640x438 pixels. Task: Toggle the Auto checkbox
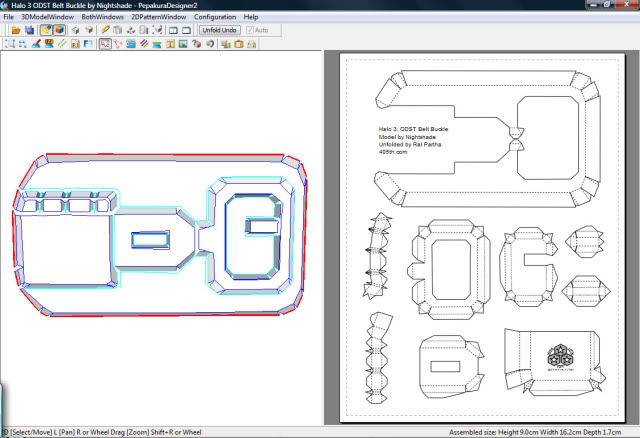pos(250,30)
